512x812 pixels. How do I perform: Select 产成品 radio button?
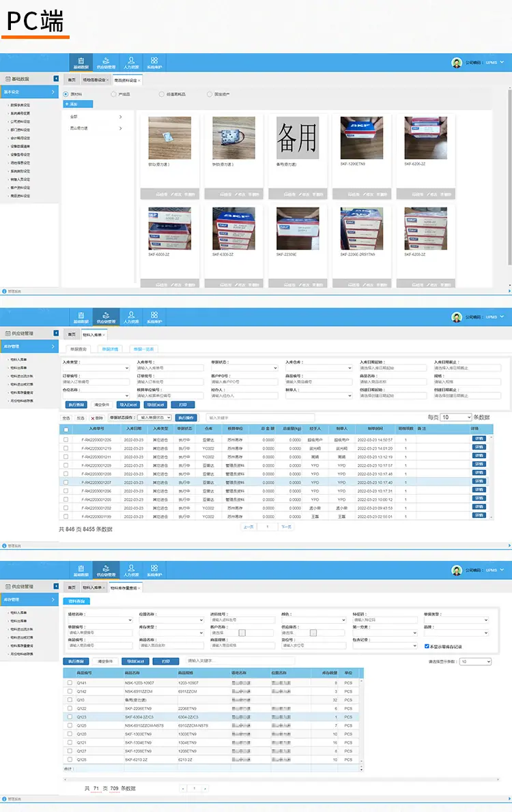[113, 94]
